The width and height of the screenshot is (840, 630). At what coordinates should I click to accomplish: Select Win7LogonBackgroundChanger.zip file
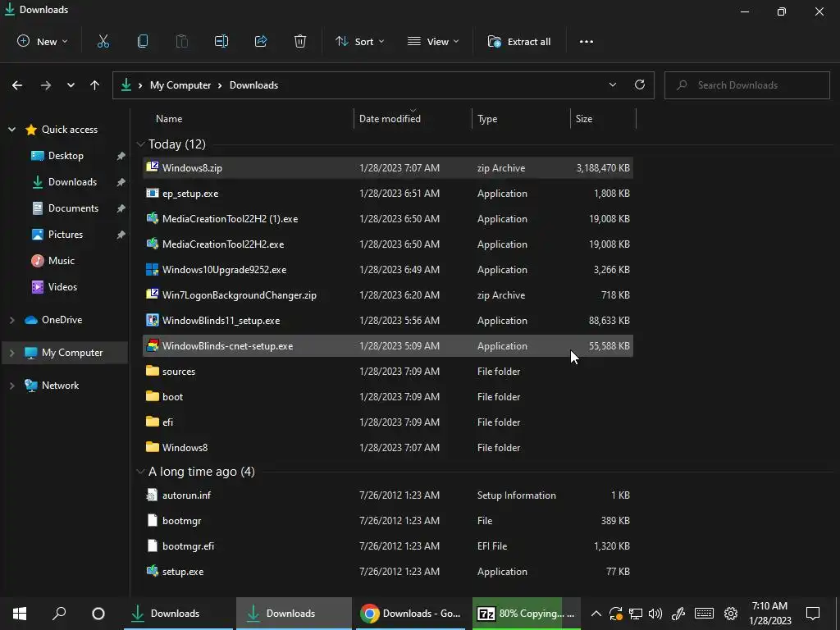point(388,294)
